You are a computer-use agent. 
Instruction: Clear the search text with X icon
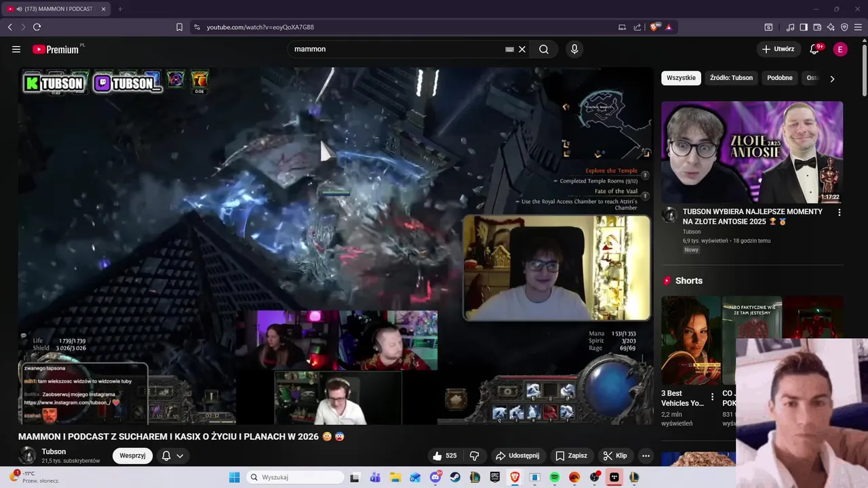pyautogui.click(x=522, y=49)
